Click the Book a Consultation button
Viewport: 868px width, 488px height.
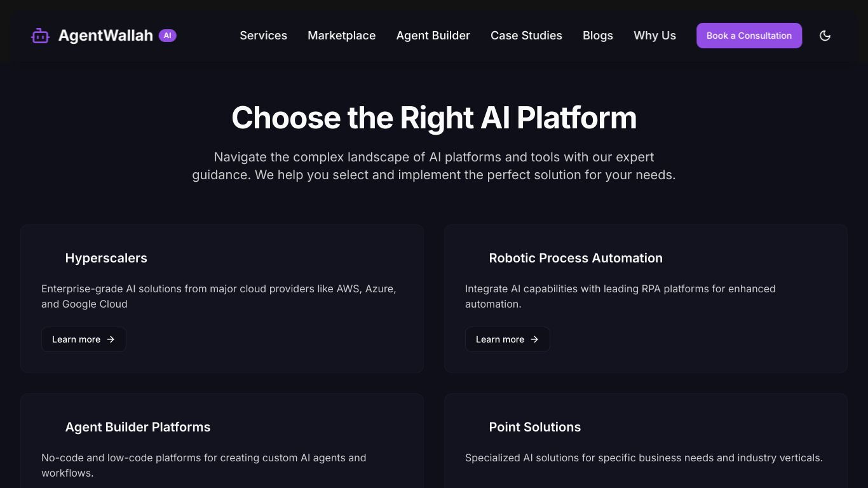point(749,36)
